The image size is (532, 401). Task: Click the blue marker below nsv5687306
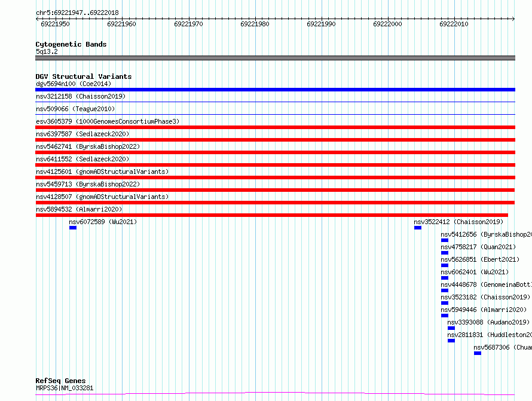coord(478,353)
